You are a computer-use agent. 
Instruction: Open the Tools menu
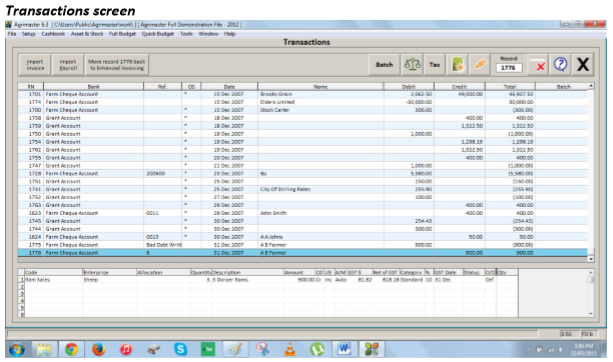(x=186, y=34)
